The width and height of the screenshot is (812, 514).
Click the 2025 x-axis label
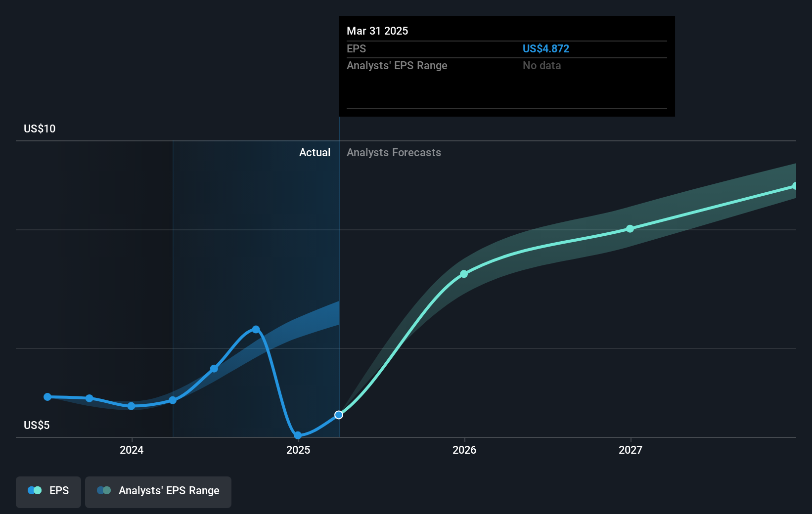point(298,450)
